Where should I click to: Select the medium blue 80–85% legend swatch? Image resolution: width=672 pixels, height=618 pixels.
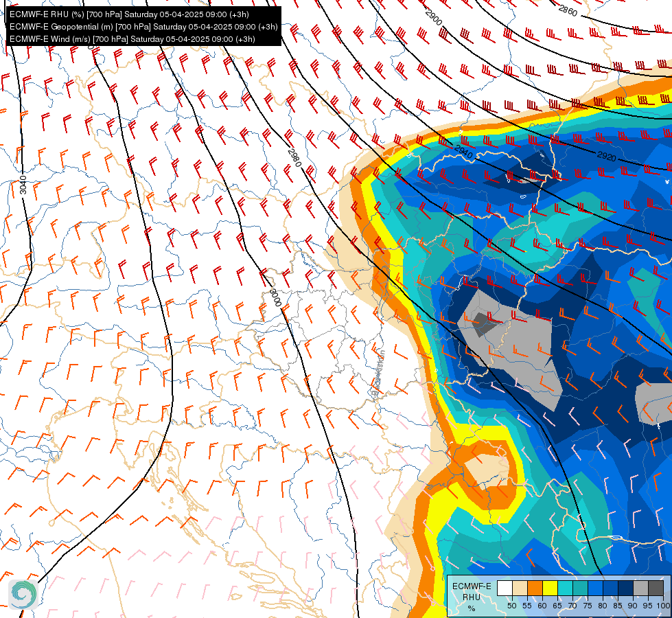point(610,588)
